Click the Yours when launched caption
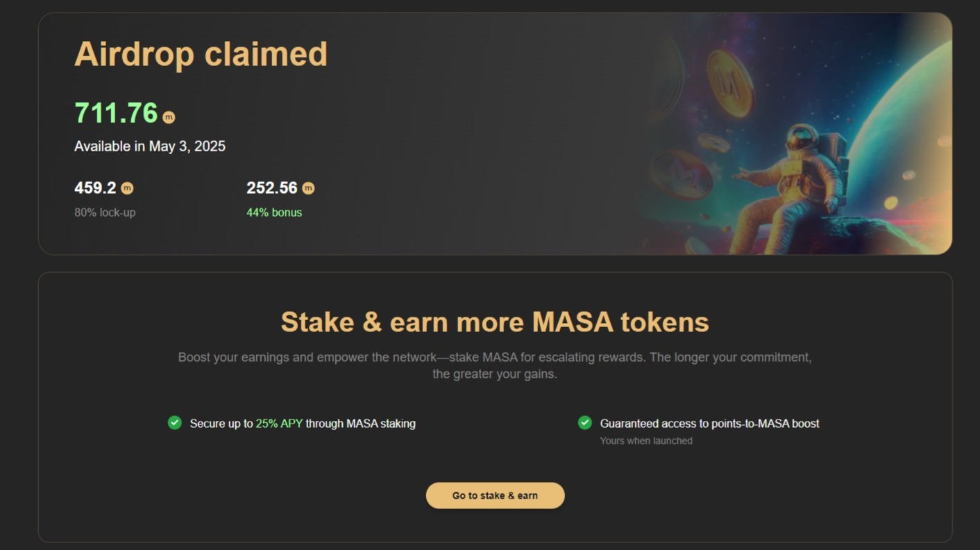 (x=646, y=440)
